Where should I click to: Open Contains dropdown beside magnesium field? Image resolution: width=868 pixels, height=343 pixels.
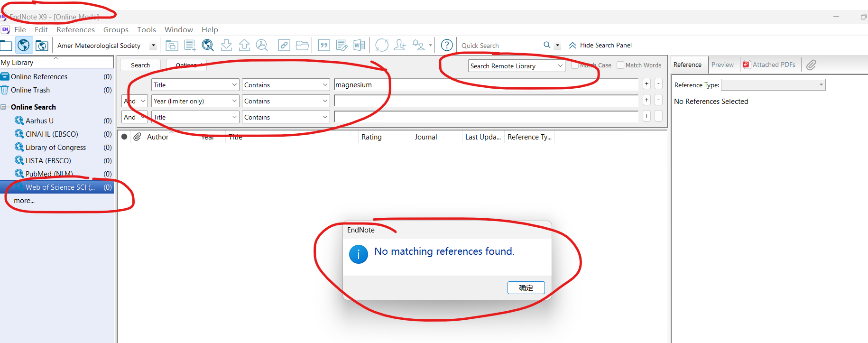pyautogui.click(x=286, y=85)
